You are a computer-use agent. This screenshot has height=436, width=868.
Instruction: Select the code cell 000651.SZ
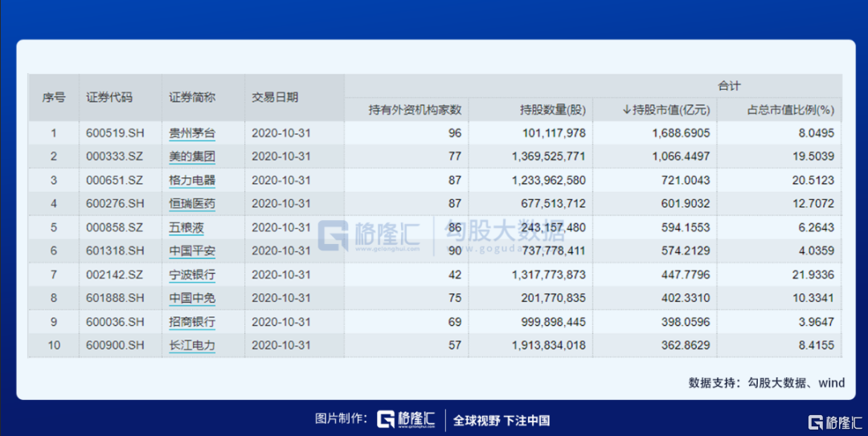click(x=115, y=181)
